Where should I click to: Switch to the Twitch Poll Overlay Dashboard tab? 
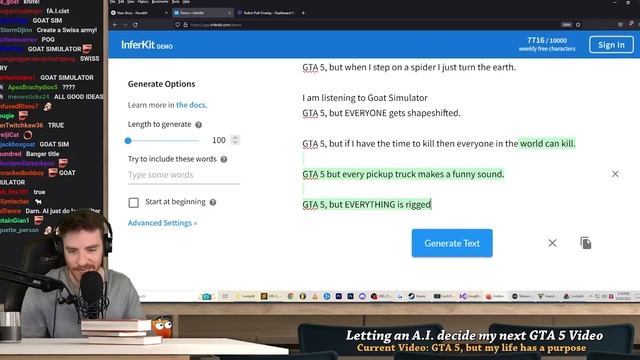(266, 13)
